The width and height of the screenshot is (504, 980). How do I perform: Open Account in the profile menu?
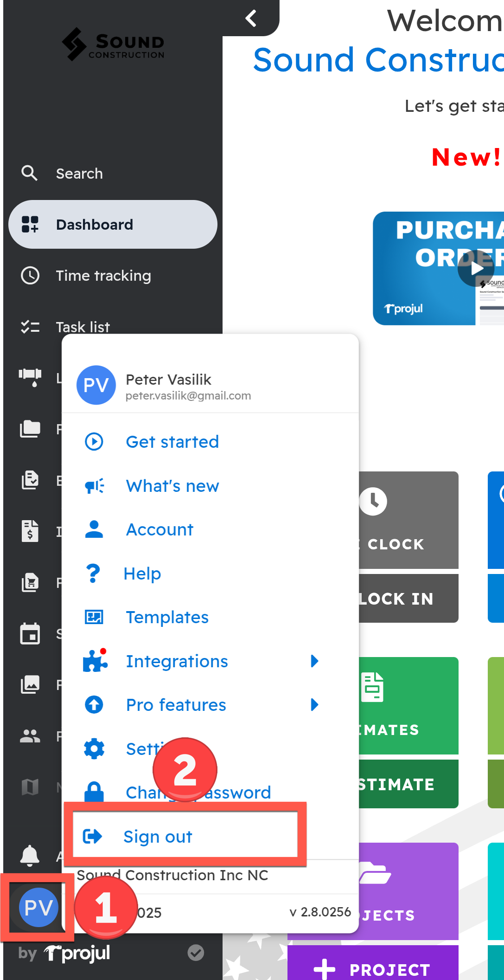(x=159, y=529)
